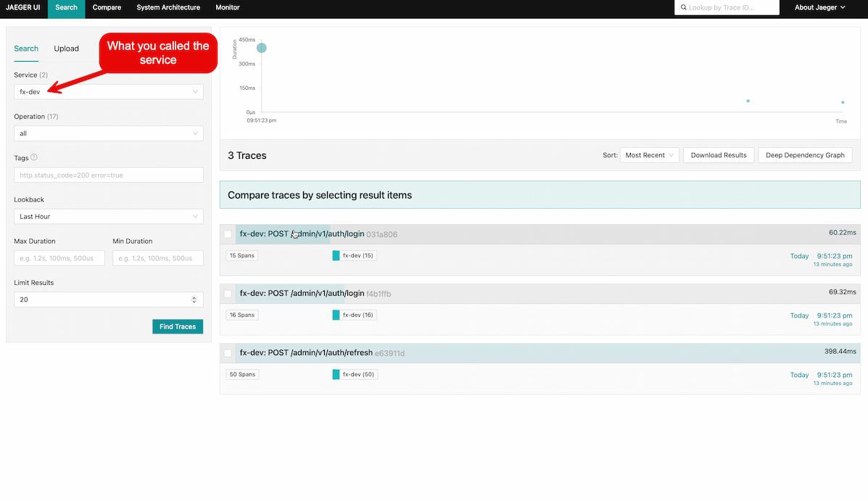
Task: Click the JAEGER UI logo
Action: point(22,7)
